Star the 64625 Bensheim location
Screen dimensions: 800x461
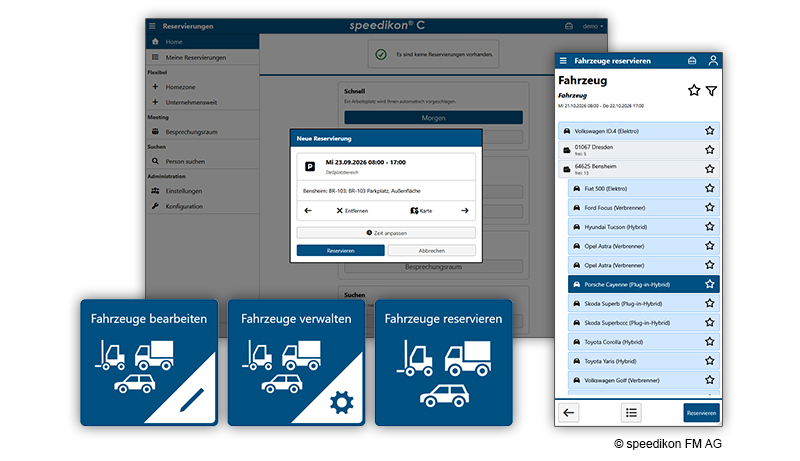click(x=710, y=169)
